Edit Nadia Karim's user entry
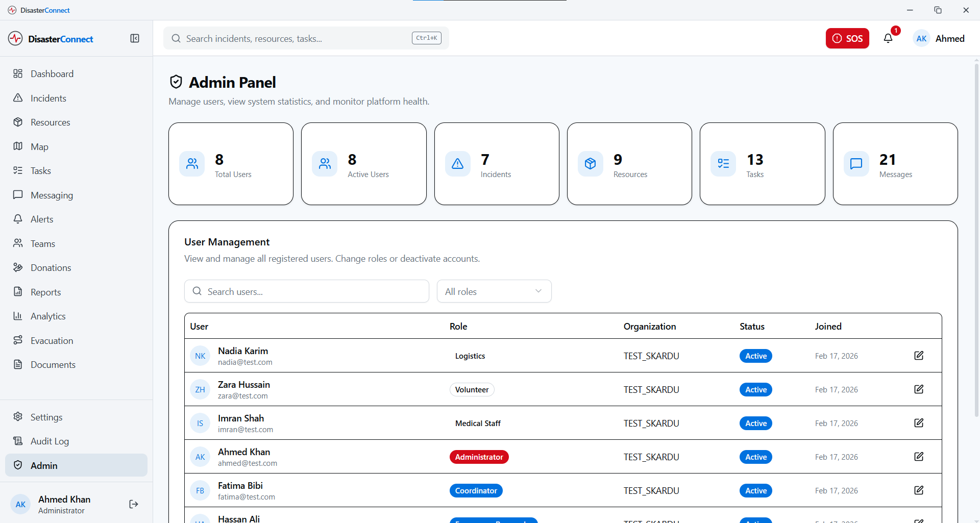 918,356
